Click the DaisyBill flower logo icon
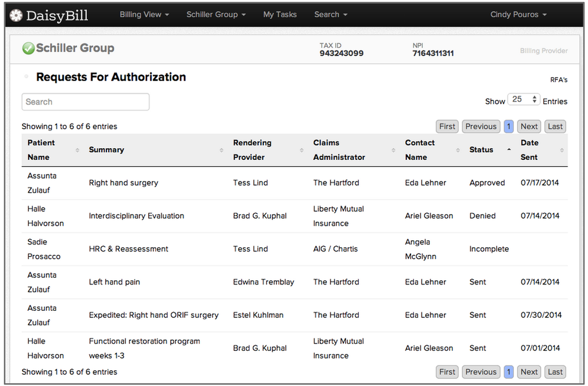 (16, 15)
